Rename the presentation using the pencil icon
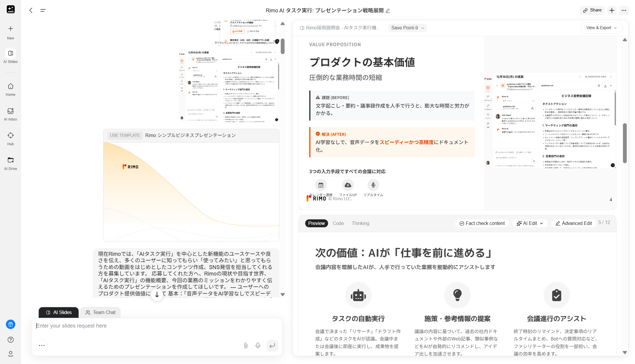Viewport: 635px width, 364px height. (388, 10)
